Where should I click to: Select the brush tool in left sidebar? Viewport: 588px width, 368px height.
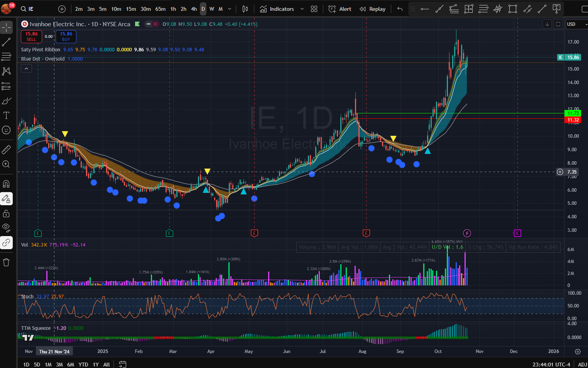tap(6, 101)
